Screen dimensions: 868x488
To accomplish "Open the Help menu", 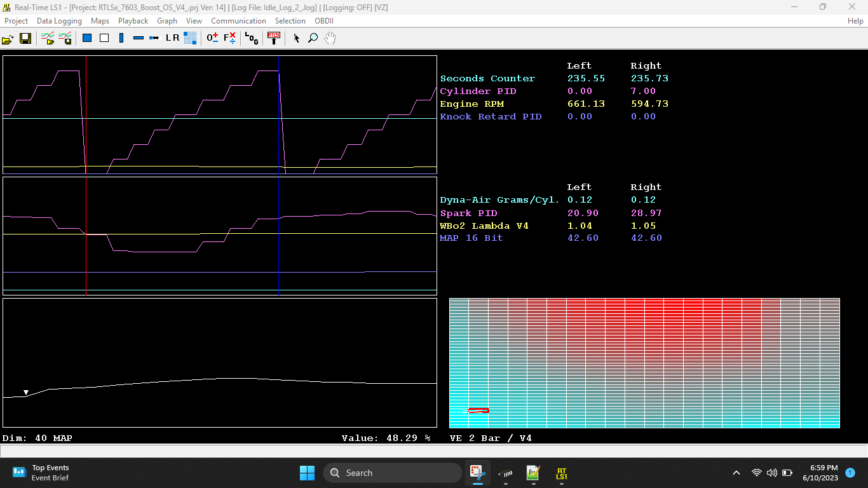I will coord(855,21).
